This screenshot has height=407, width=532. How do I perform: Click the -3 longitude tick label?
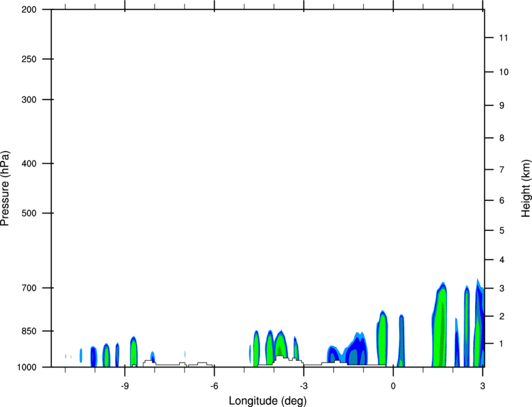click(304, 386)
